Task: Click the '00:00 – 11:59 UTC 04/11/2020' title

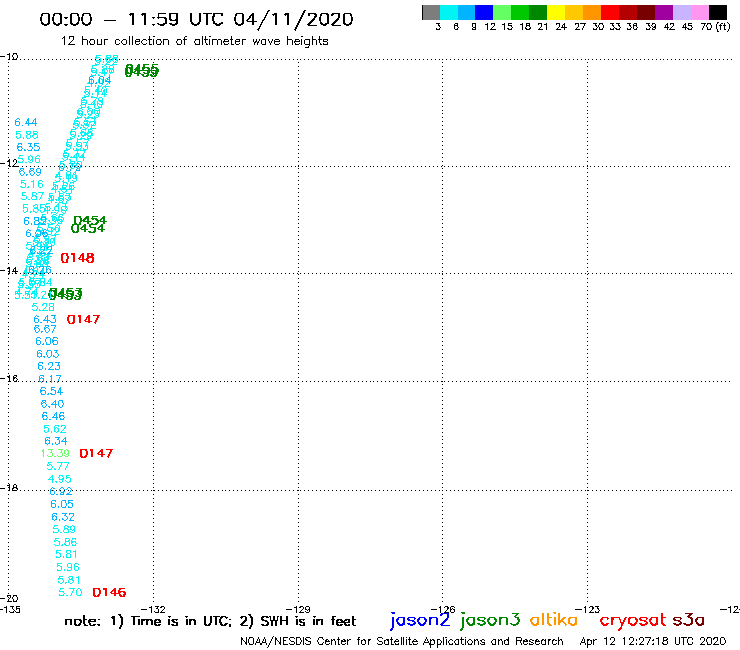Action: [196, 20]
